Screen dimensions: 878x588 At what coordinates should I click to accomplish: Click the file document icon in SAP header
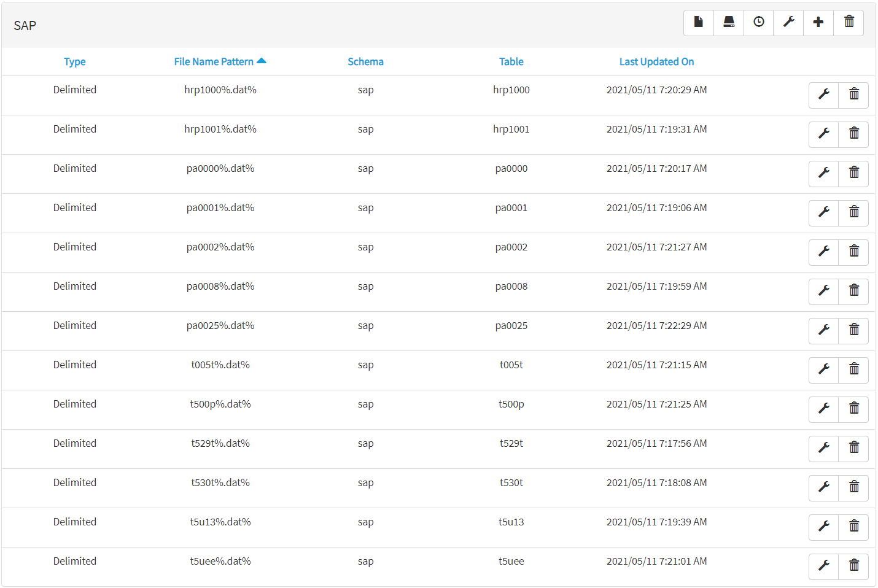tap(699, 23)
